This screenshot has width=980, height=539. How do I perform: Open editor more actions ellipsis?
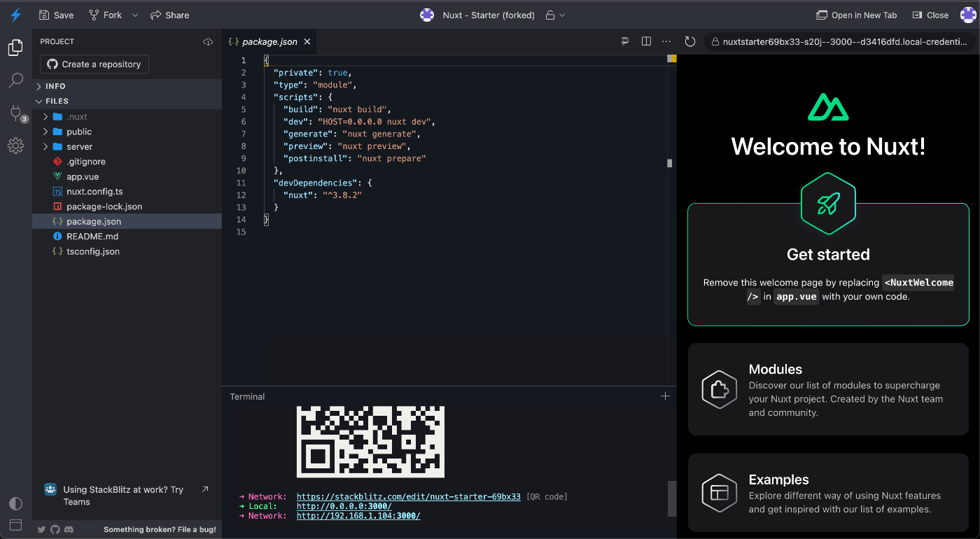(666, 42)
